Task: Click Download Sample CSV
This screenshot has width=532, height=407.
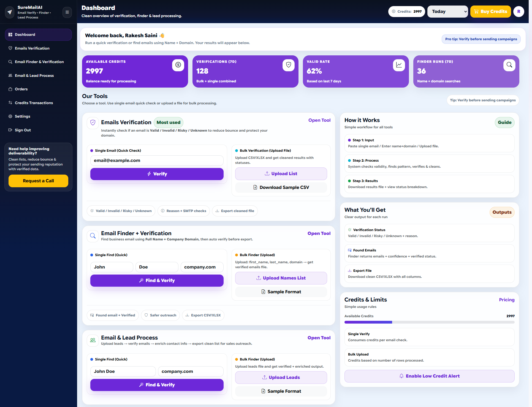Action: 281,188
